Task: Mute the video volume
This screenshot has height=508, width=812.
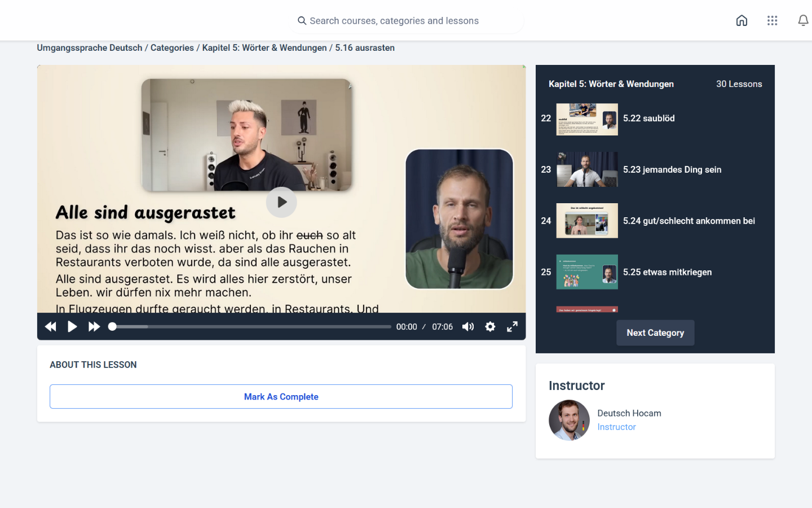Action: (468, 327)
